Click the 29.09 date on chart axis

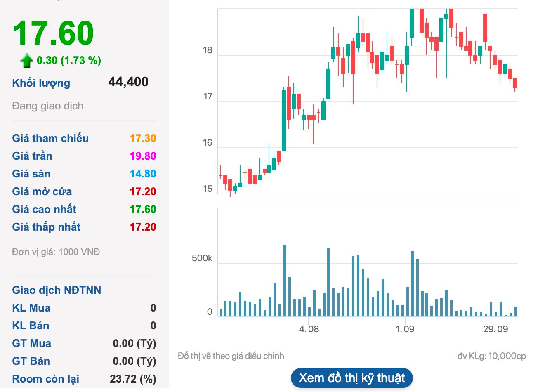pos(495,329)
